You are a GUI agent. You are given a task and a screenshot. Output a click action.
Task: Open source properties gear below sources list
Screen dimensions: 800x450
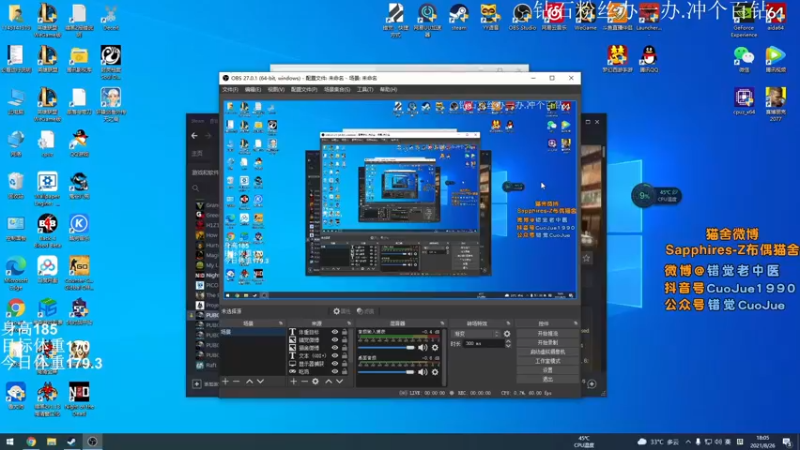315,381
